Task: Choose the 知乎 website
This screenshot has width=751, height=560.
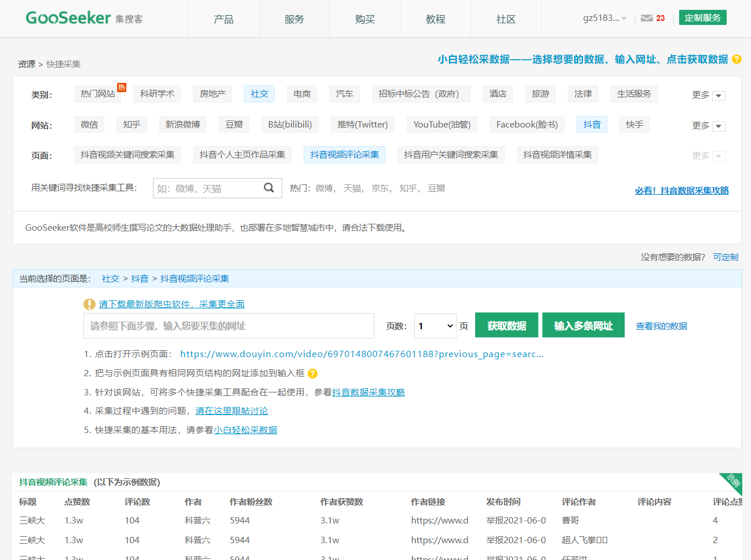Action: [x=132, y=125]
